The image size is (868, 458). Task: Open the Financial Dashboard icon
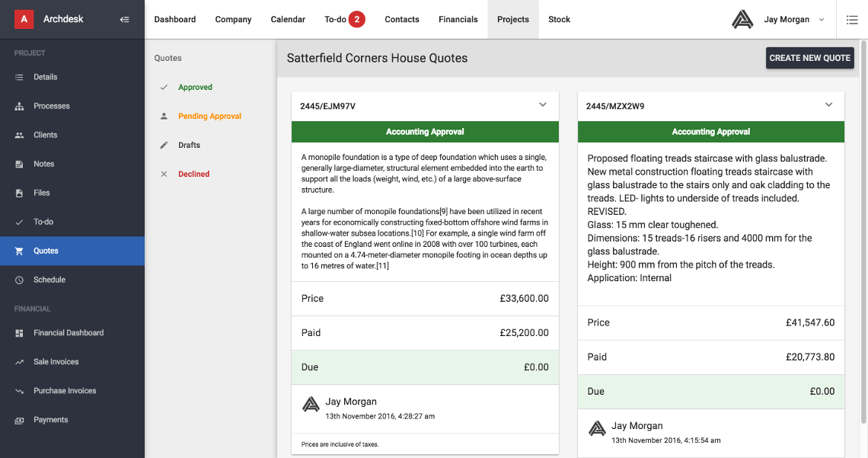19,333
